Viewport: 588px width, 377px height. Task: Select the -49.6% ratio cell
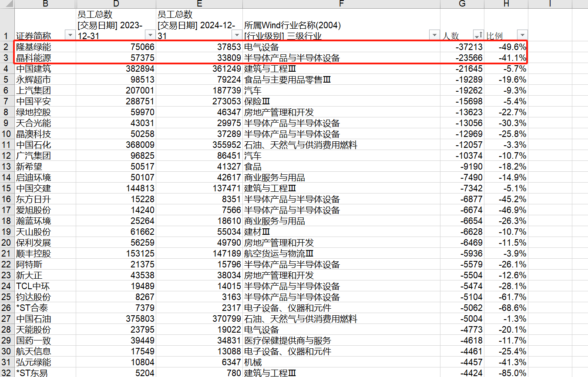(506, 47)
